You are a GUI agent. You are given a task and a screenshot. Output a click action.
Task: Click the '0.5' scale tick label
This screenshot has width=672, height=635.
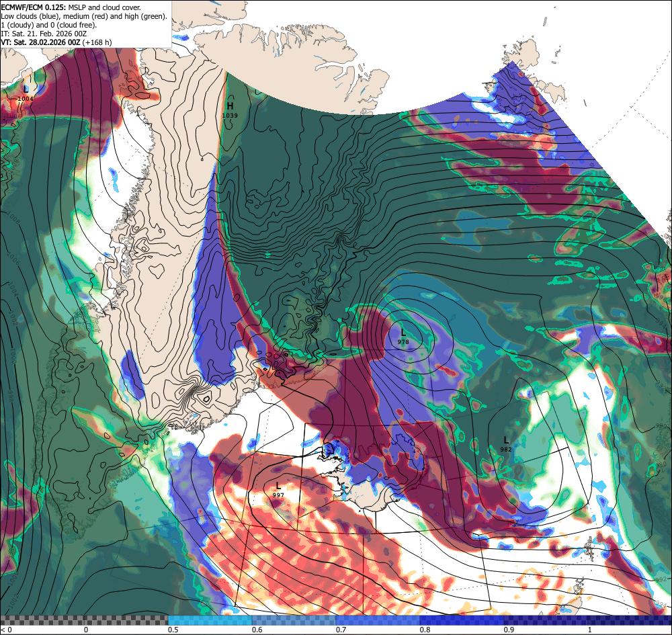[x=173, y=630]
